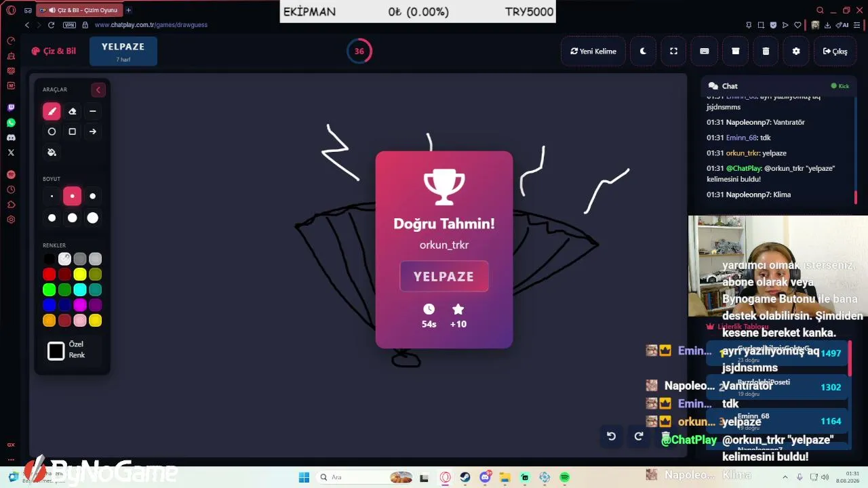The image size is (868, 488).
Task: Go back in browser history
Action: [x=27, y=25]
